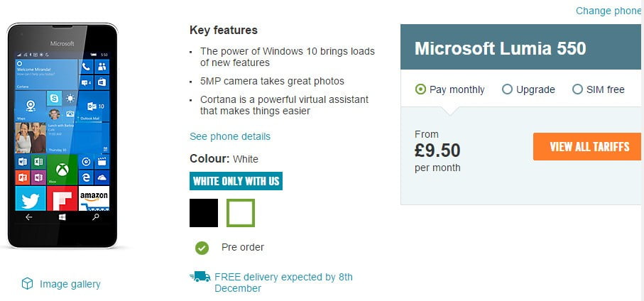This screenshot has width=644, height=301.
Task: Tap the Skype tile on phone screen
Action: point(54,97)
